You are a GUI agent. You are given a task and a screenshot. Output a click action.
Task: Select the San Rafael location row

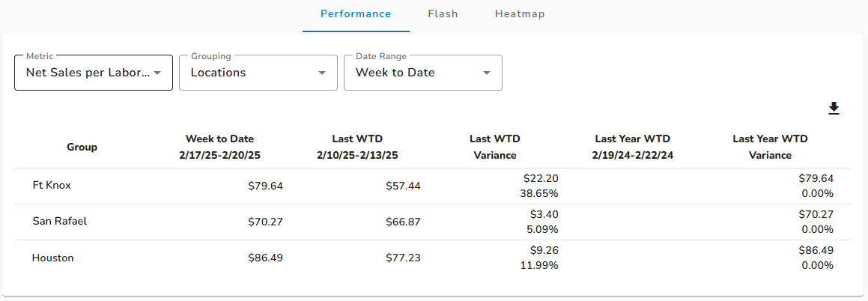pyautogui.click(x=433, y=222)
